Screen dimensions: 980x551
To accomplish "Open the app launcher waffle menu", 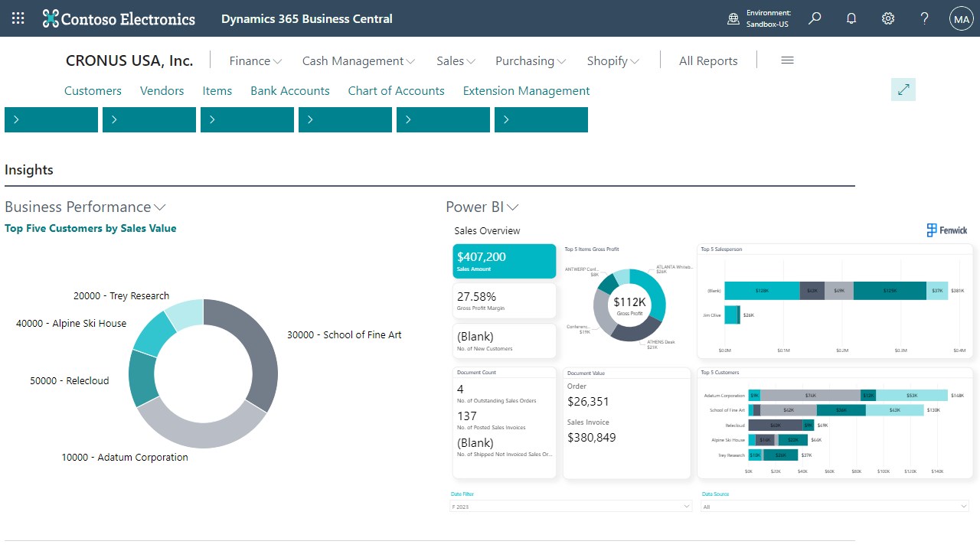I will click(18, 18).
